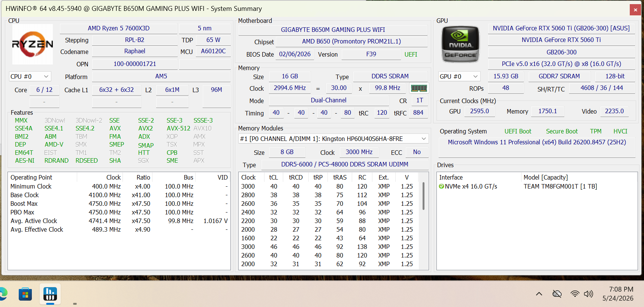Expand the memory module selection dropdown
Screen dimensions: 644x307
[333, 139]
